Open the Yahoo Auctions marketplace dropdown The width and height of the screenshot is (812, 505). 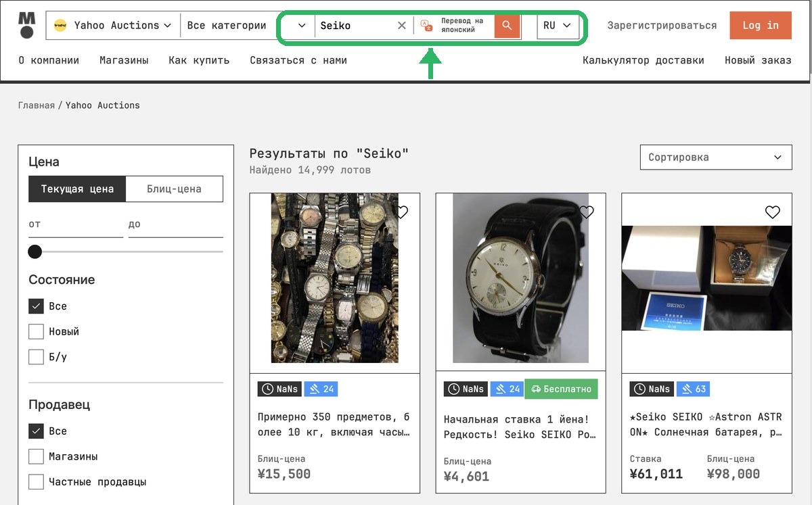click(112, 26)
